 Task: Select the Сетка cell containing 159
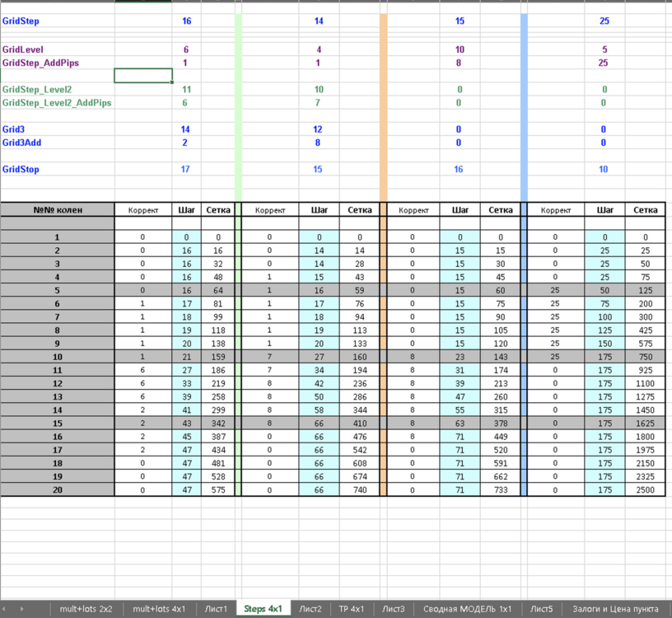(218, 357)
